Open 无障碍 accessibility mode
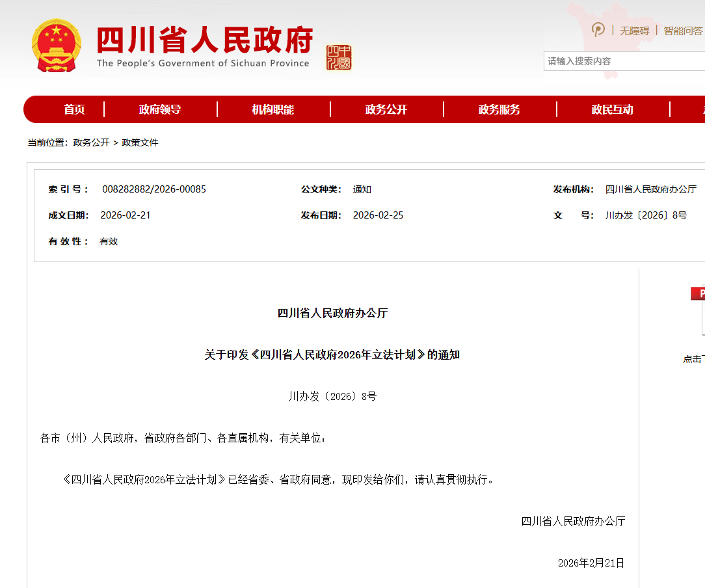 click(x=634, y=31)
